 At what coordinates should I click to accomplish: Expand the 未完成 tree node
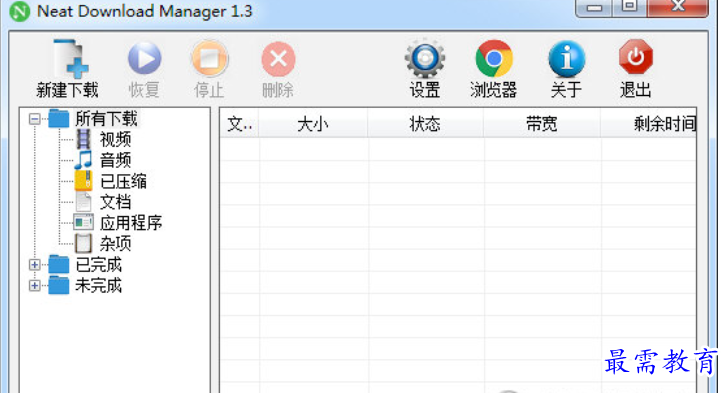click(34, 286)
